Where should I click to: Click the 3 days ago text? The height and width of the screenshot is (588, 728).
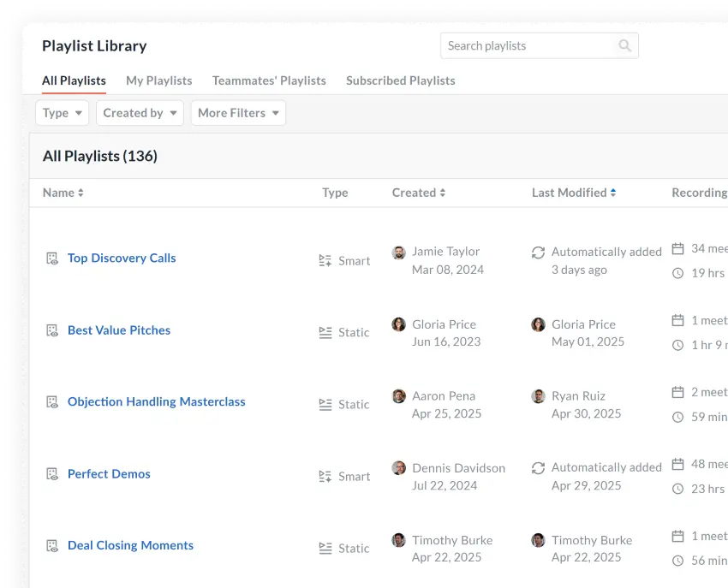click(579, 270)
